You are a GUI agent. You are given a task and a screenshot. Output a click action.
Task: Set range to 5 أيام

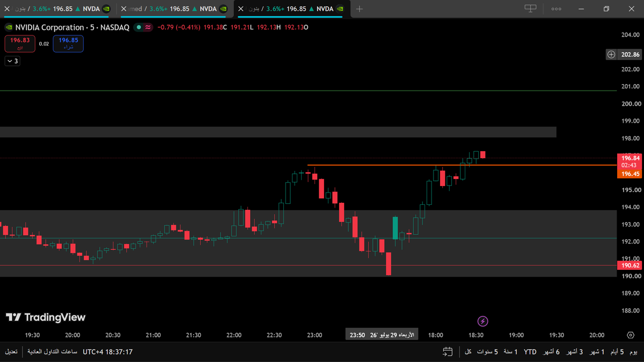pyautogui.click(x=616, y=352)
